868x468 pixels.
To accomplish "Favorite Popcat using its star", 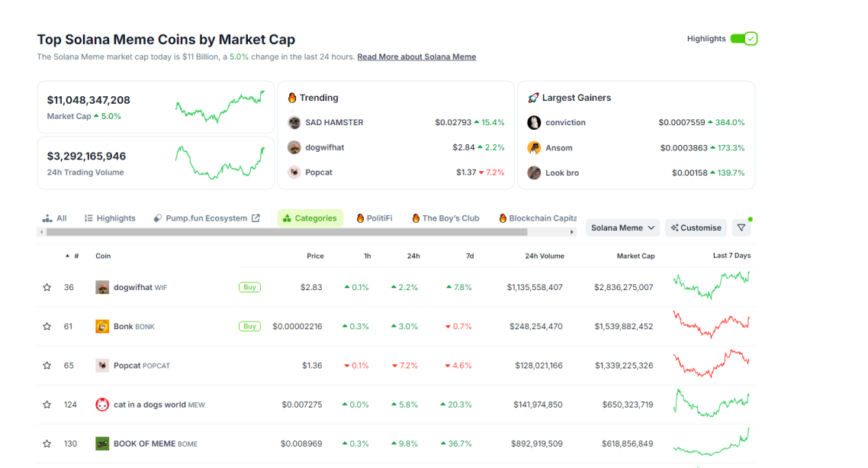I will pos(47,365).
